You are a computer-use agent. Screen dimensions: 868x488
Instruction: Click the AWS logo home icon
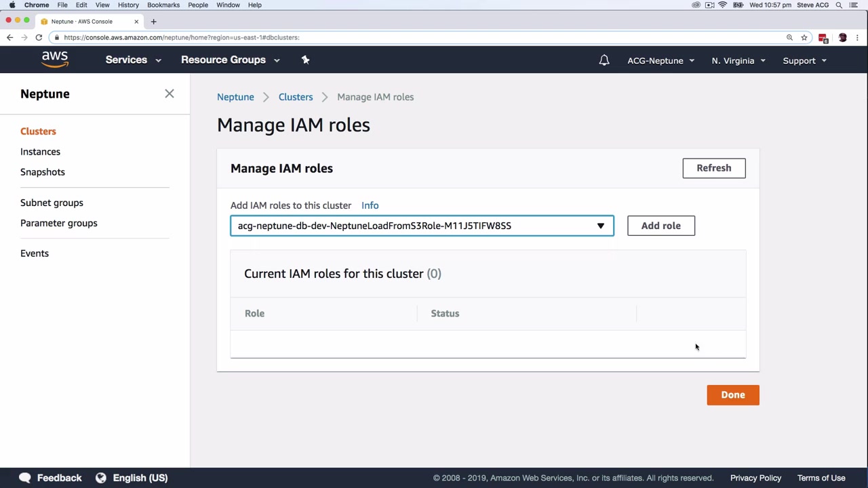point(55,60)
